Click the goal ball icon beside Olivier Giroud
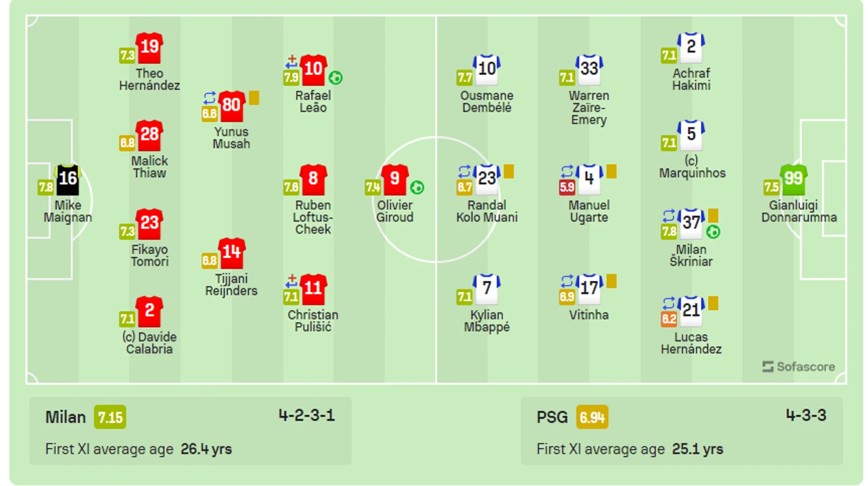This screenshot has height=486, width=868. (417, 188)
